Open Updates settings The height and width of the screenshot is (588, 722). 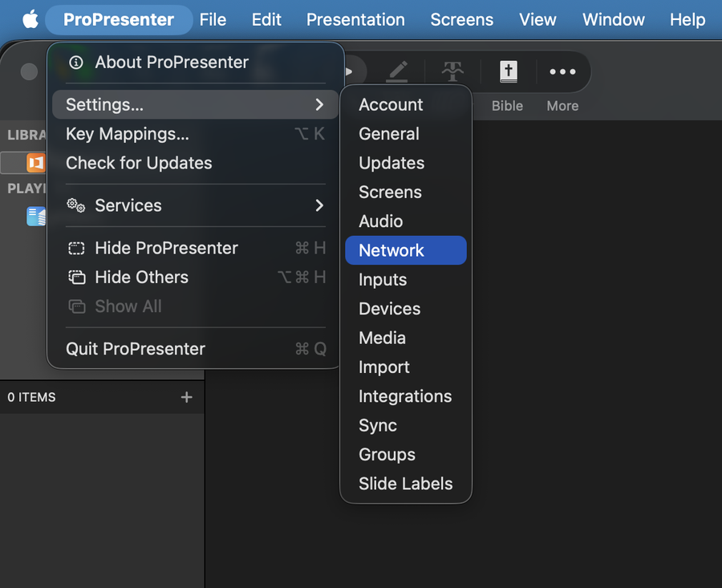pos(406,163)
